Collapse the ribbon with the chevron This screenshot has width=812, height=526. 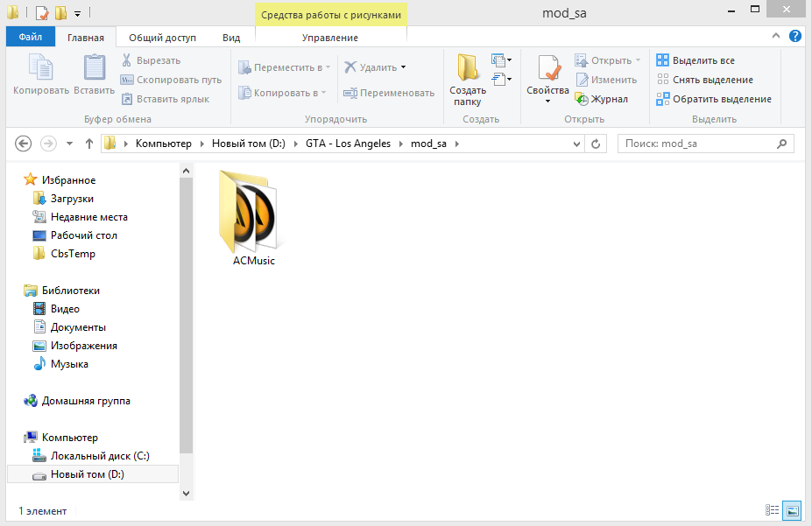(776, 36)
